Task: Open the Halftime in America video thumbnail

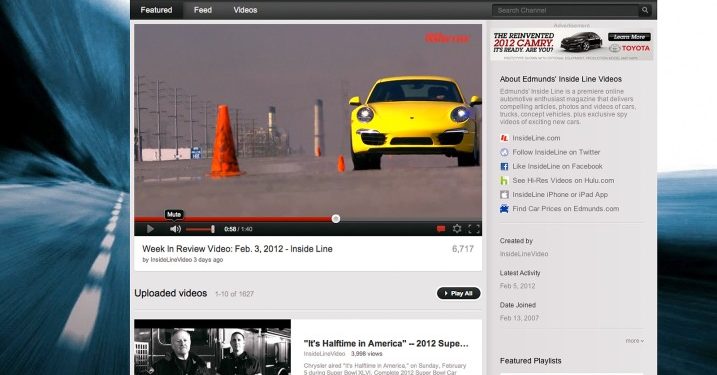Action: coord(213,347)
